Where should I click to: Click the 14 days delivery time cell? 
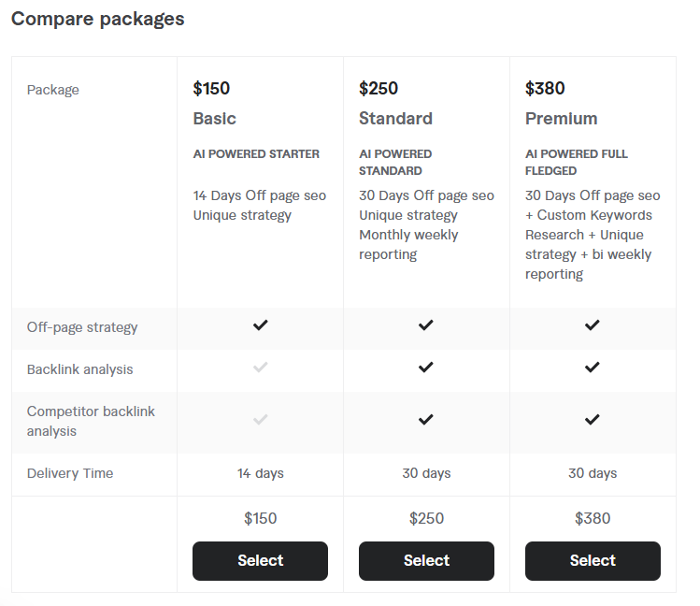pos(260,473)
